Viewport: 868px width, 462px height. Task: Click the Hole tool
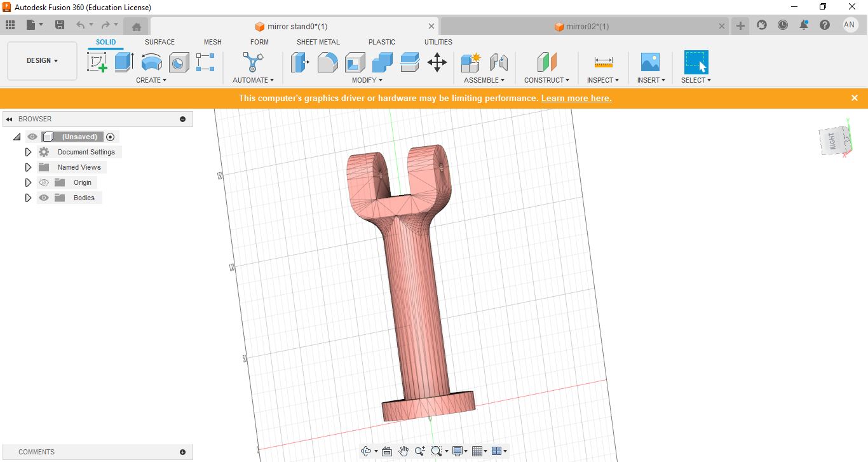click(179, 62)
